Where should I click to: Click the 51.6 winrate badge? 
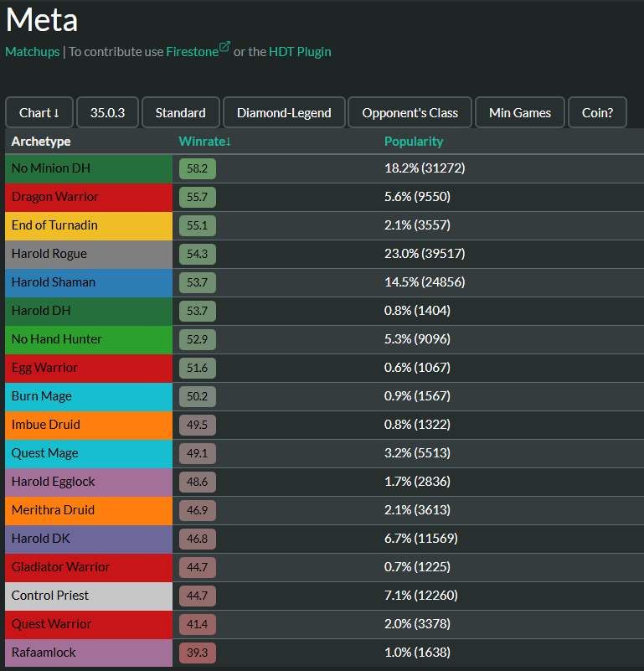pyautogui.click(x=198, y=368)
